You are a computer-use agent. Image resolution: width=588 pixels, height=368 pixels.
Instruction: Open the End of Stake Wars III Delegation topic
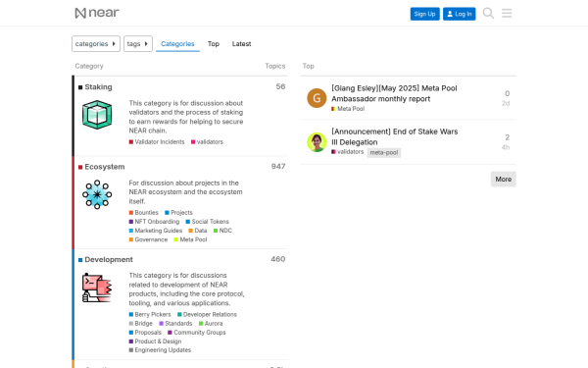(395, 136)
